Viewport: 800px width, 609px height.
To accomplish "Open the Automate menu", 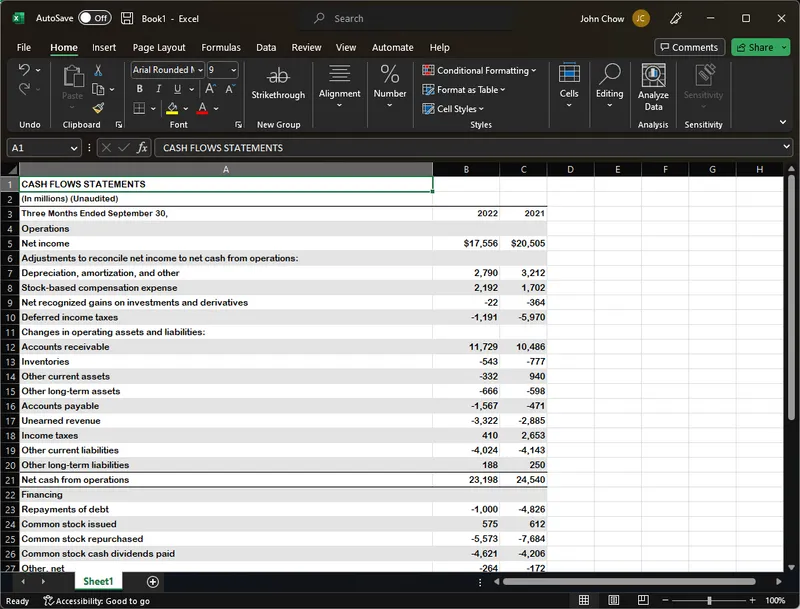I will [x=392, y=47].
